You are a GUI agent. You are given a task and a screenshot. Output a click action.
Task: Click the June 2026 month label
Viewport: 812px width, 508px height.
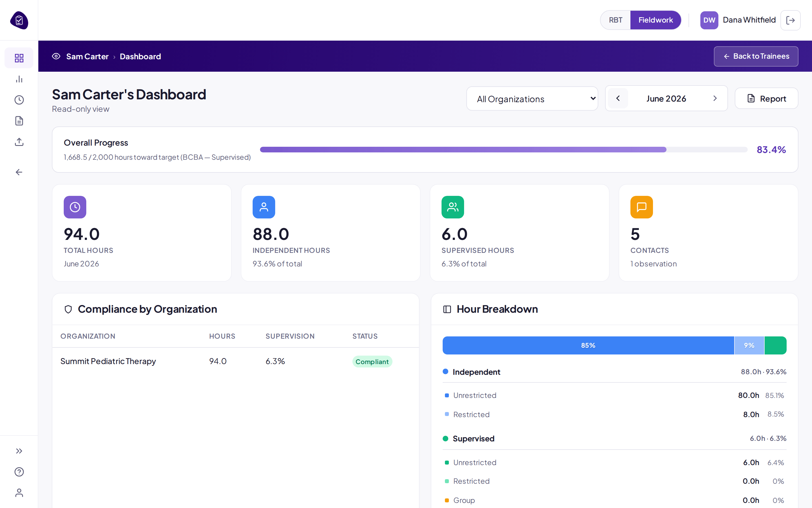(x=666, y=99)
